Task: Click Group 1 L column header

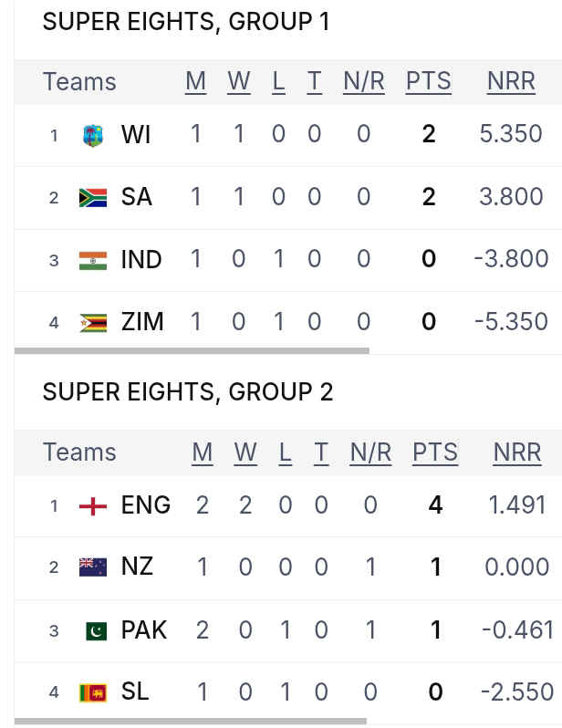Action: [278, 82]
